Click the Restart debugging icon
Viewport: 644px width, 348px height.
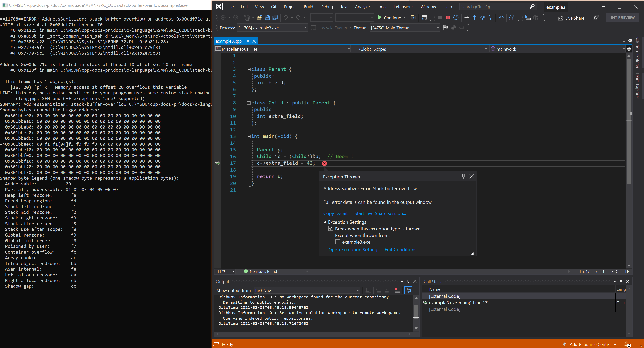click(x=455, y=18)
